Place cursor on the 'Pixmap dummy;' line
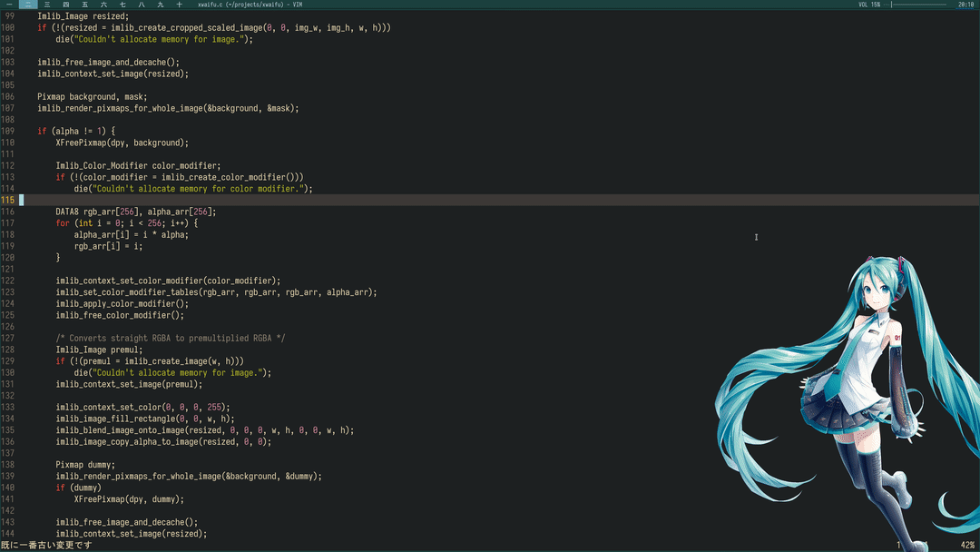This screenshot has height=552, width=980. pos(85,464)
